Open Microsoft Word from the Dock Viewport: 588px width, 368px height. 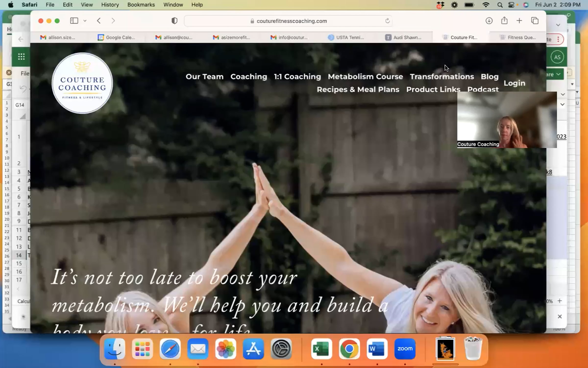[377, 349]
